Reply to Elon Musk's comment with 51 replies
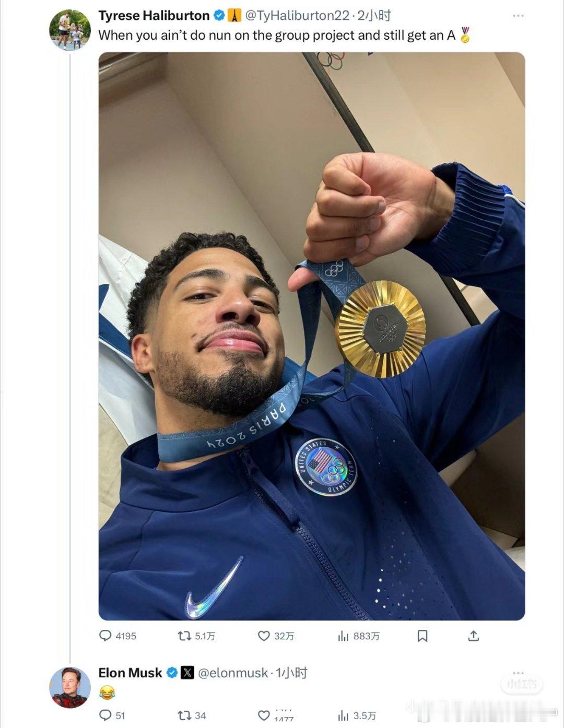564x728 pixels. point(112,715)
